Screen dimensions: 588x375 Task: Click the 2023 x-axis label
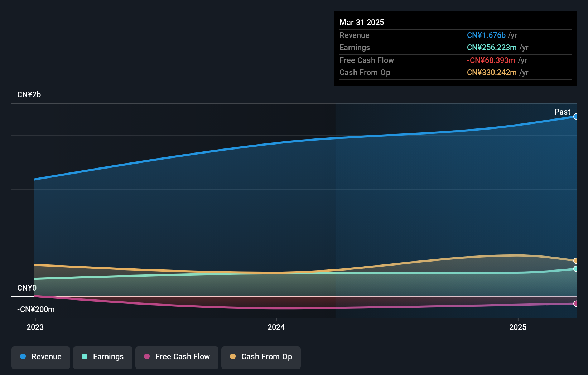[35, 327]
